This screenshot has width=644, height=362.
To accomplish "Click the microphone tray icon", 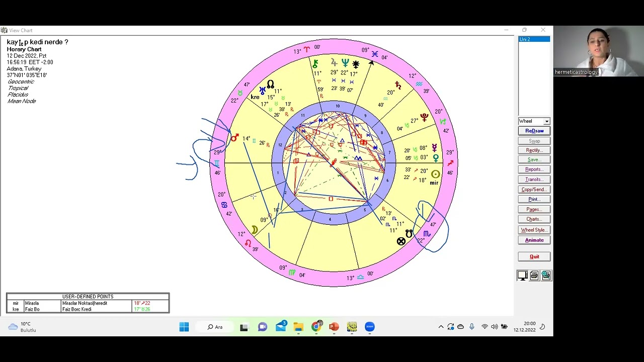I will click(x=472, y=327).
